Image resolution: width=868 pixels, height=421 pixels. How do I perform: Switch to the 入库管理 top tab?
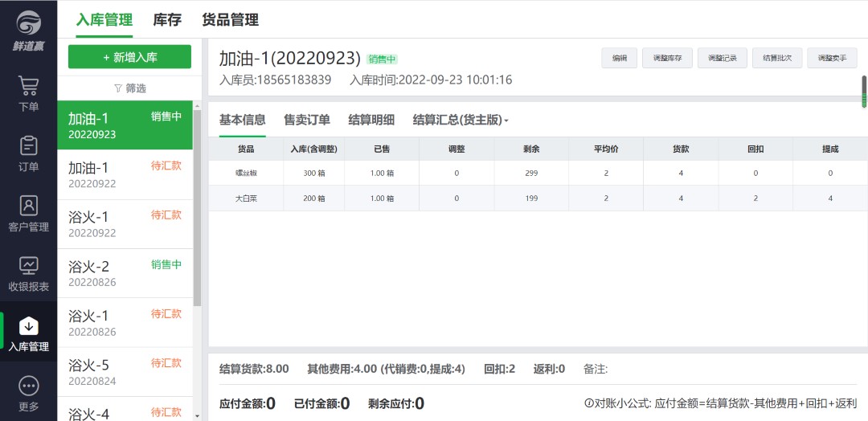pyautogui.click(x=104, y=20)
